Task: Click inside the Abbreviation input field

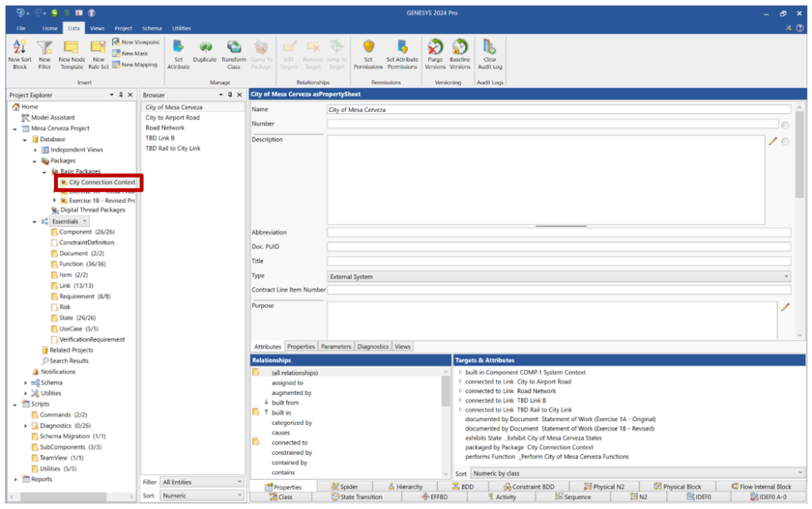Action: point(555,232)
